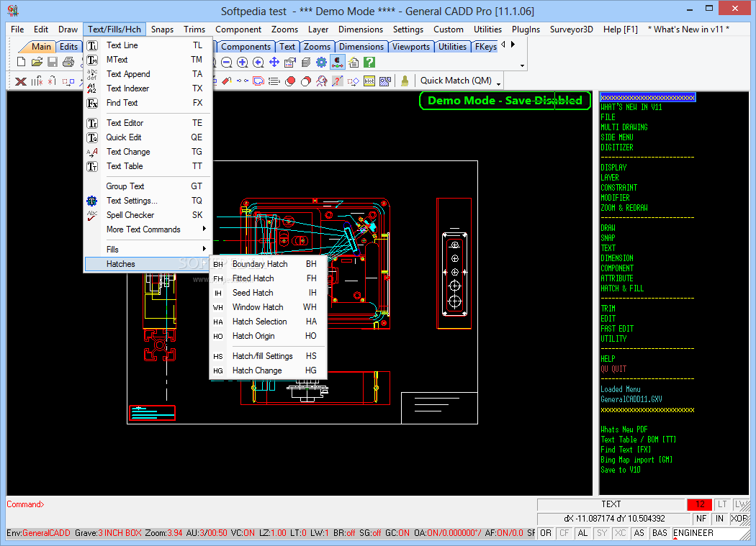Click the 'blot' toolbar icon
The width and height of the screenshot is (756, 546).
369,81
